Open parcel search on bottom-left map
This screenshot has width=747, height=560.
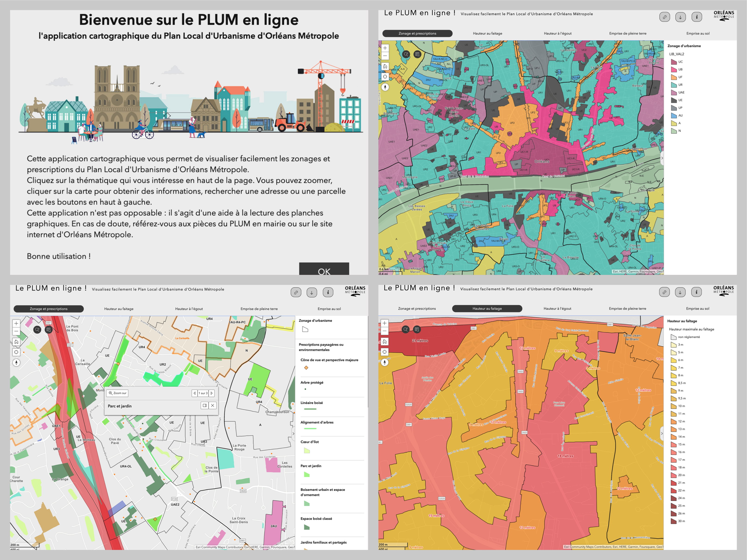click(49, 329)
